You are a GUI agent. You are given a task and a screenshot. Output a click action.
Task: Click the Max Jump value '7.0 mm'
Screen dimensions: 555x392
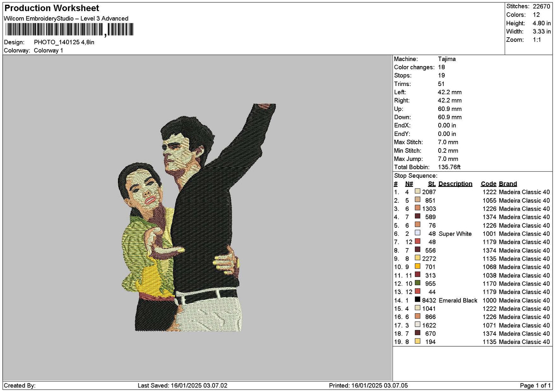pos(448,159)
